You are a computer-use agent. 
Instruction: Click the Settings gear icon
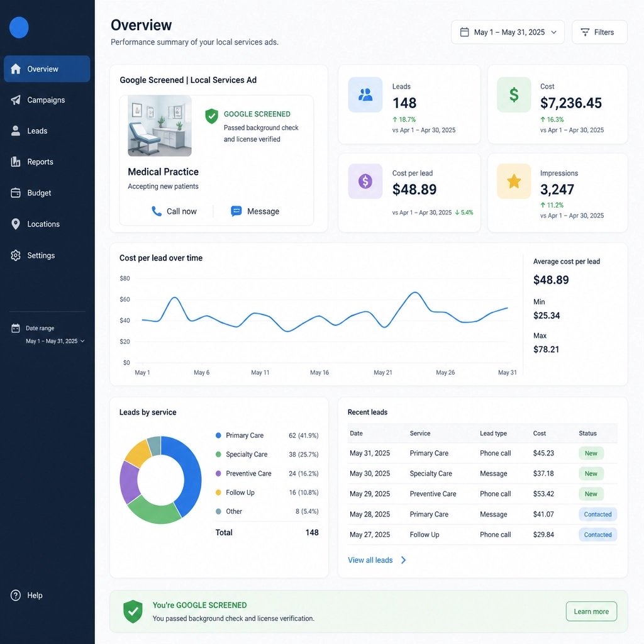pyautogui.click(x=16, y=255)
